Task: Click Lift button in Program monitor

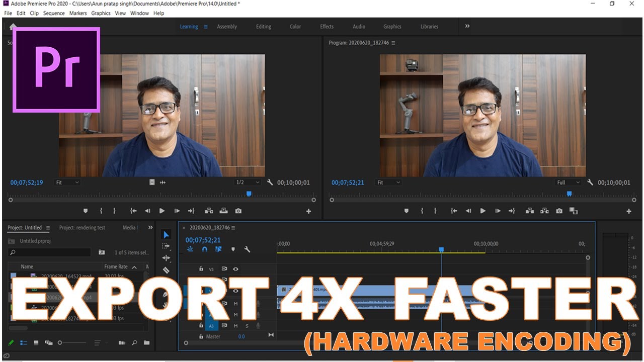Action: click(x=530, y=211)
